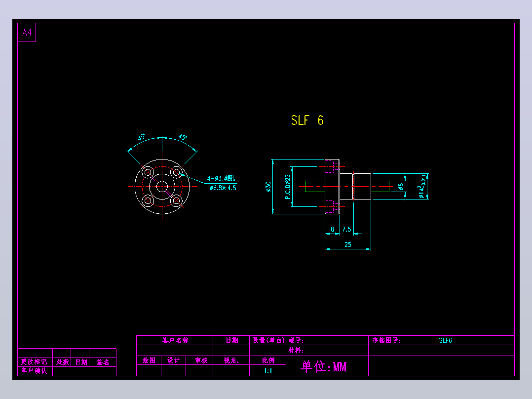Select the center bore circle in front view

click(x=162, y=187)
